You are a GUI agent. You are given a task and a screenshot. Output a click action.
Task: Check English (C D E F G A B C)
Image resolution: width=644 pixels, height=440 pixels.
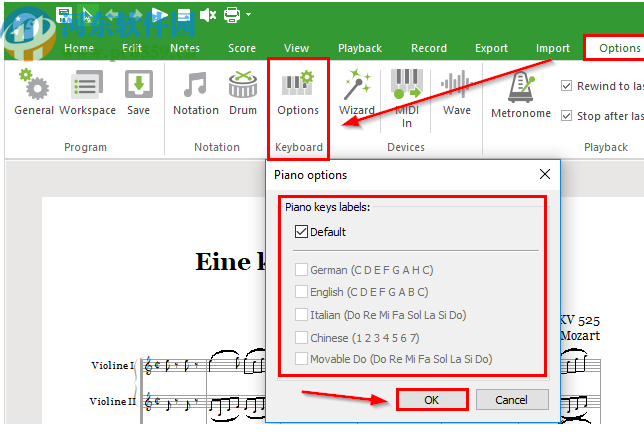tap(301, 292)
